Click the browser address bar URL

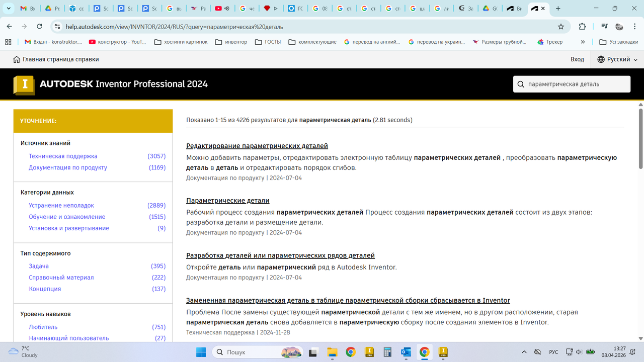click(174, 27)
